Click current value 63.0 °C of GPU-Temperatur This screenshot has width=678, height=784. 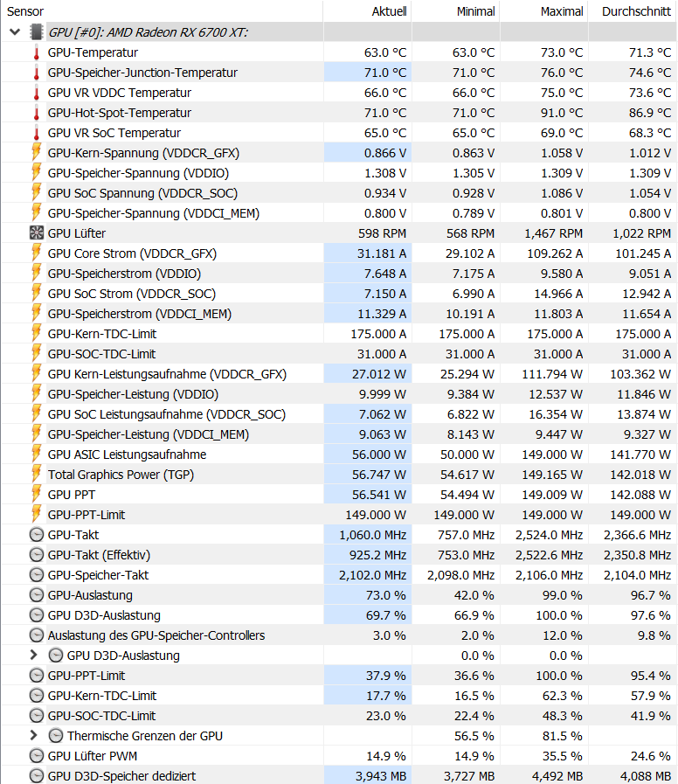(x=385, y=52)
